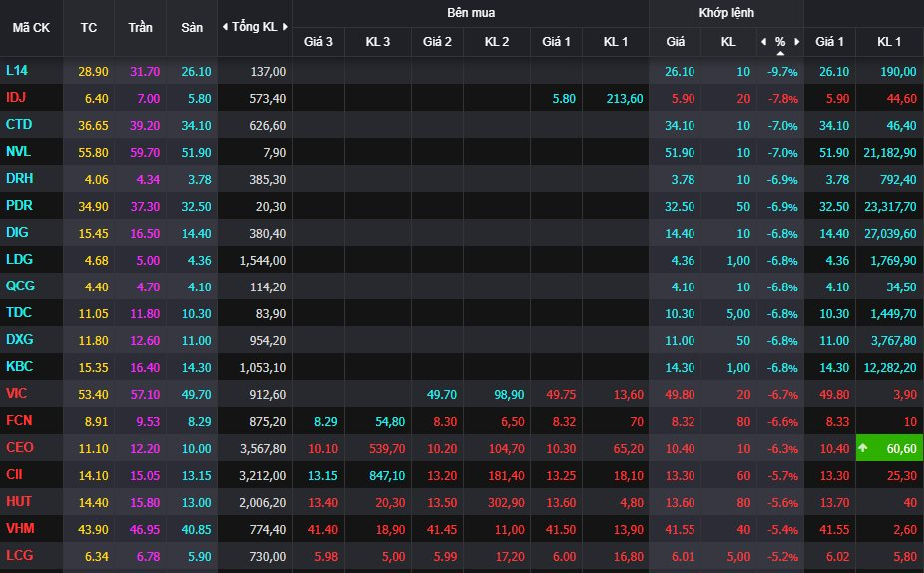This screenshot has height=573, width=924.
Task: Click left arrow before % column header
Action: click(763, 42)
